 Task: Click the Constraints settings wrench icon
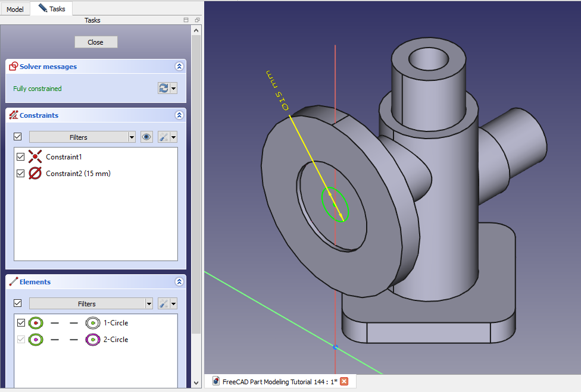[163, 137]
